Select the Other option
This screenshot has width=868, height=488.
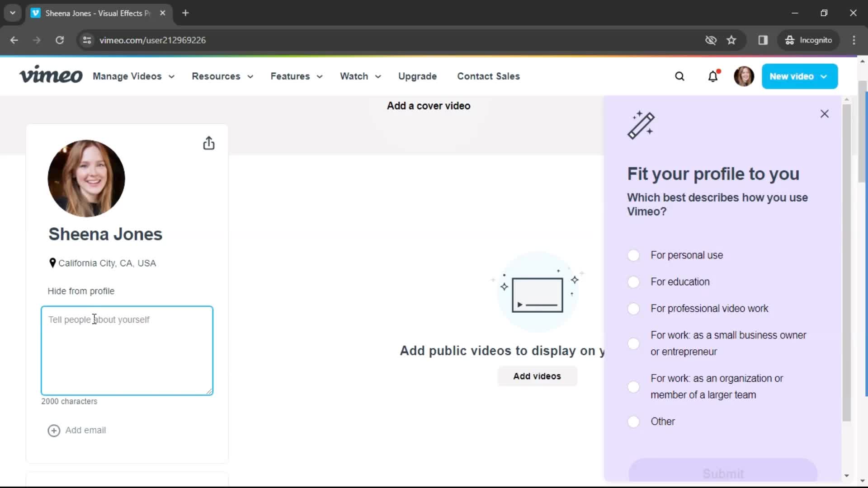633,422
